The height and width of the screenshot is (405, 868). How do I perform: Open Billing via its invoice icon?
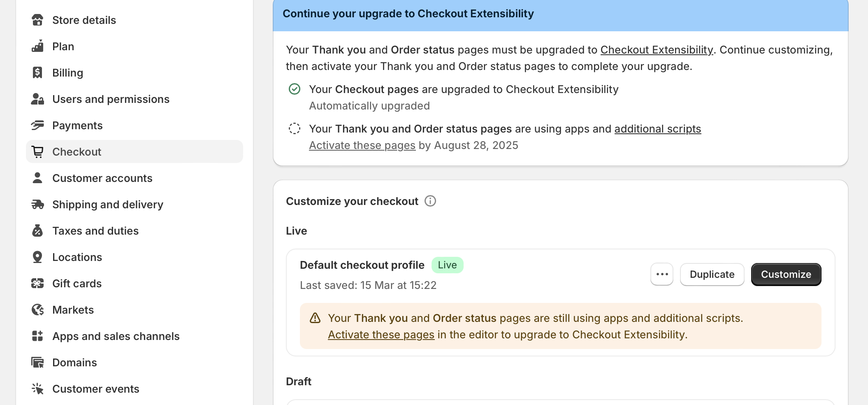tap(38, 72)
